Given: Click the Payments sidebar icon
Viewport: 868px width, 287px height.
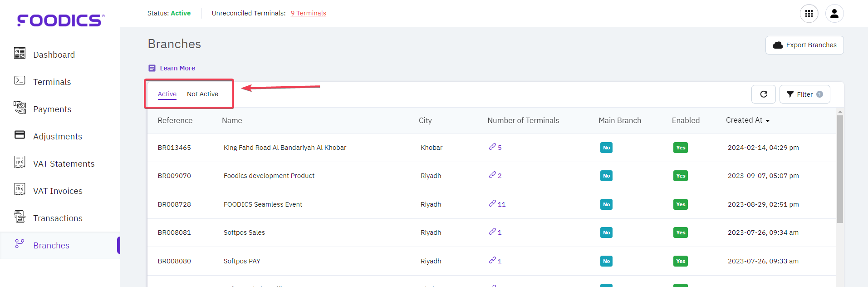Looking at the screenshot, I should pyautogui.click(x=20, y=108).
